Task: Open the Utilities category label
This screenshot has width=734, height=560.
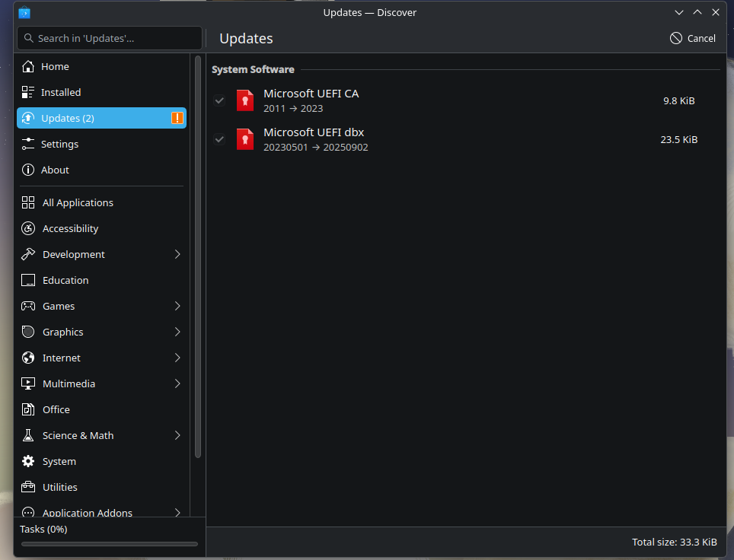Action: point(60,487)
